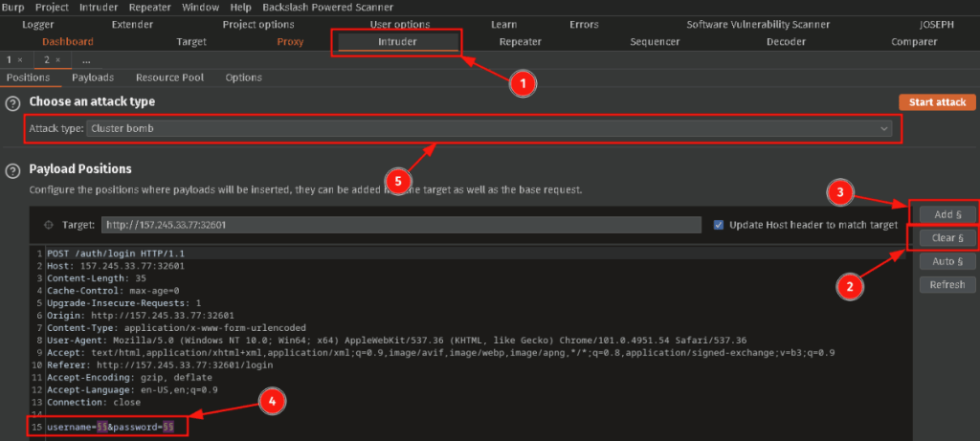Close Intruder tab number 1
This screenshot has width=980, height=441.
(20, 59)
